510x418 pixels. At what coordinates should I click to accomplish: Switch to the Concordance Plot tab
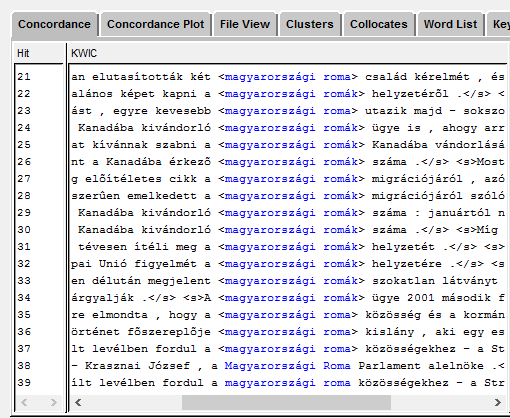point(156,24)
